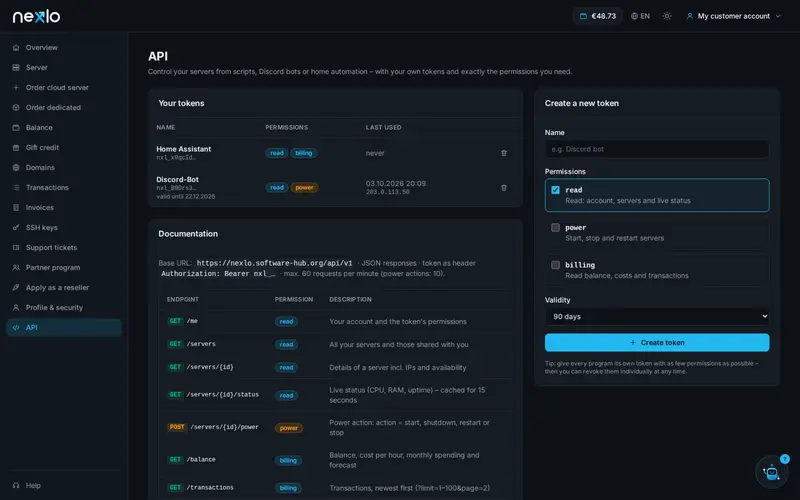800x500 pixels.
Task: Click the LAST USED column header
Action: click(x=384, y=128)
